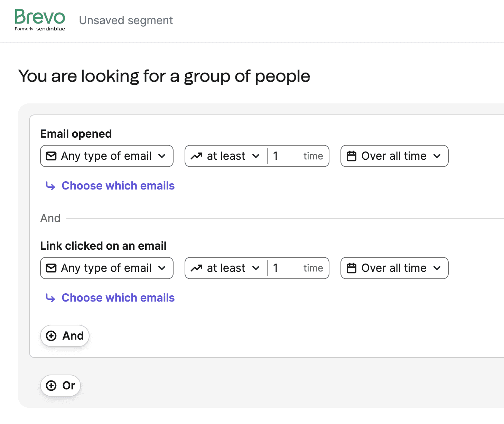This screenshot has height=424, width=504.
Task: Click the envelope icon in Email opened filter
Action: tap(51, 156)
